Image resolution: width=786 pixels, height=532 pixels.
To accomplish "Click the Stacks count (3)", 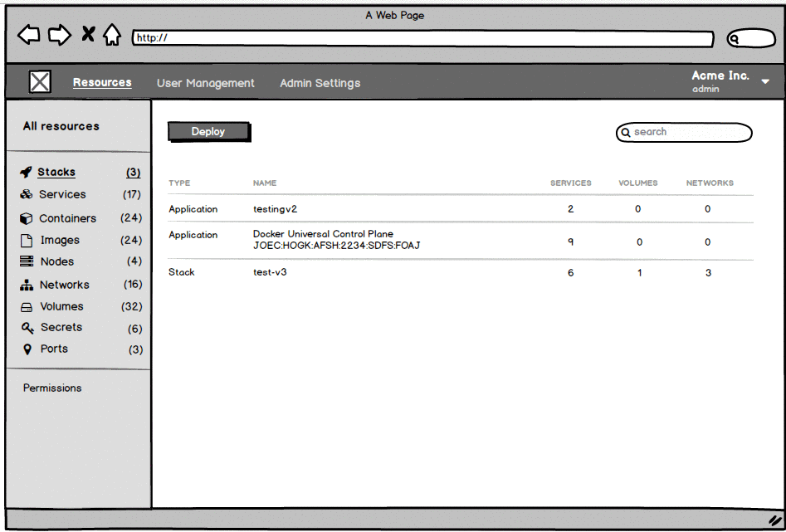I will pos(134,173).
